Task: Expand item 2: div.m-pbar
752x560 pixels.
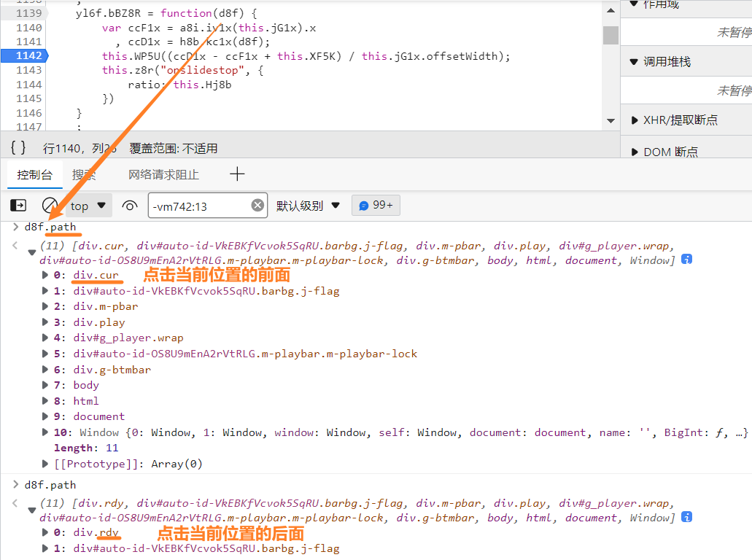Action: (x=44, y=306)
